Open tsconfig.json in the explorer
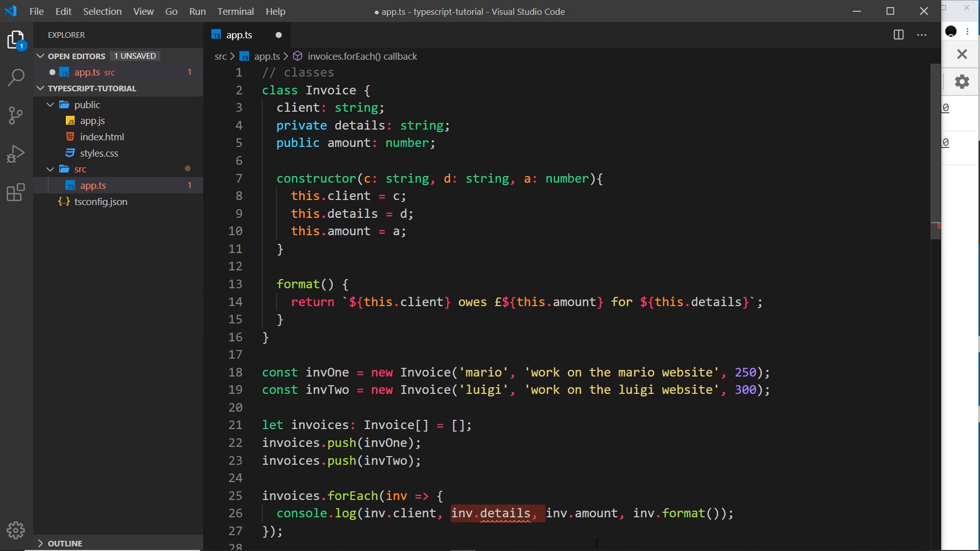This screenshot has height=551, width=980. (101, 202)
